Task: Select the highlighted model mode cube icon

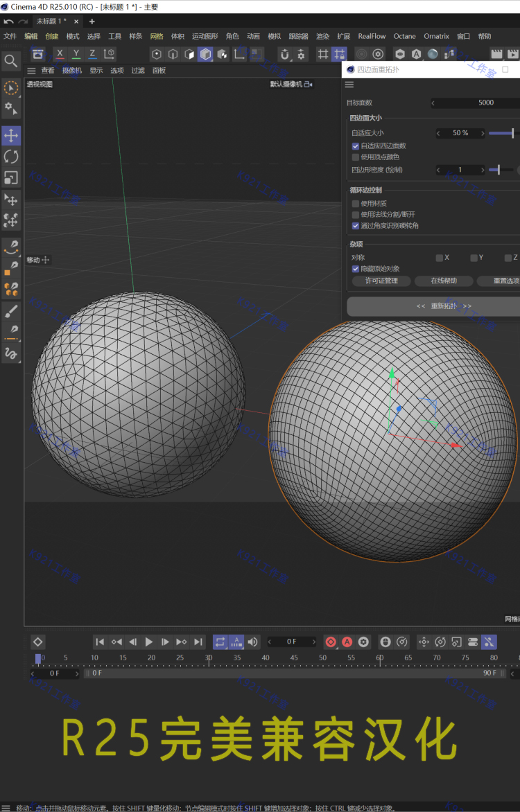Action: click(x=206, y=54)
